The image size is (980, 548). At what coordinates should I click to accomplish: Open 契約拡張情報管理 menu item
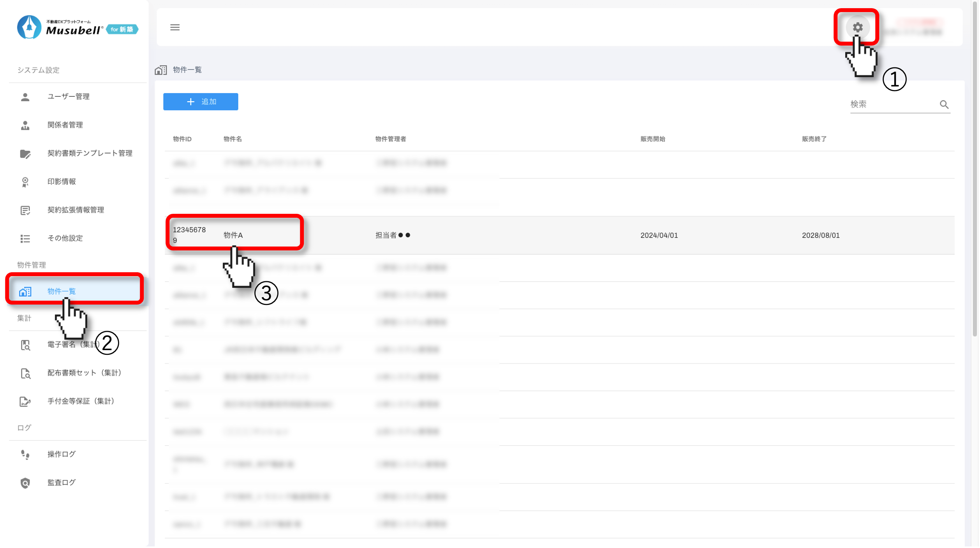pyautogui.click(x=76, y=210)
